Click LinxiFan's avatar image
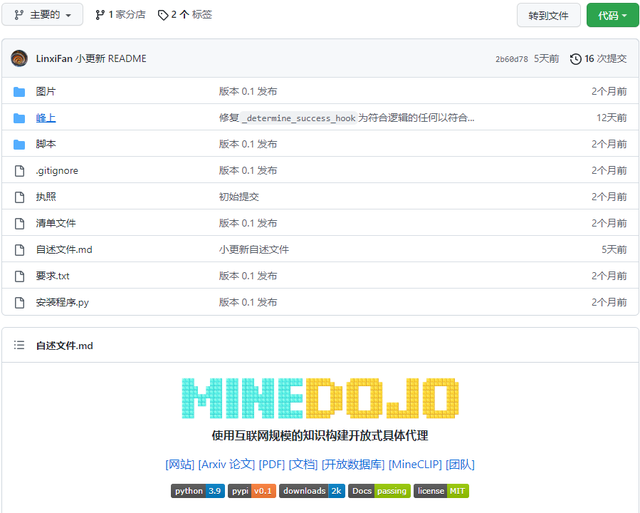Screen dimensions: 640x513 point(19,58)
